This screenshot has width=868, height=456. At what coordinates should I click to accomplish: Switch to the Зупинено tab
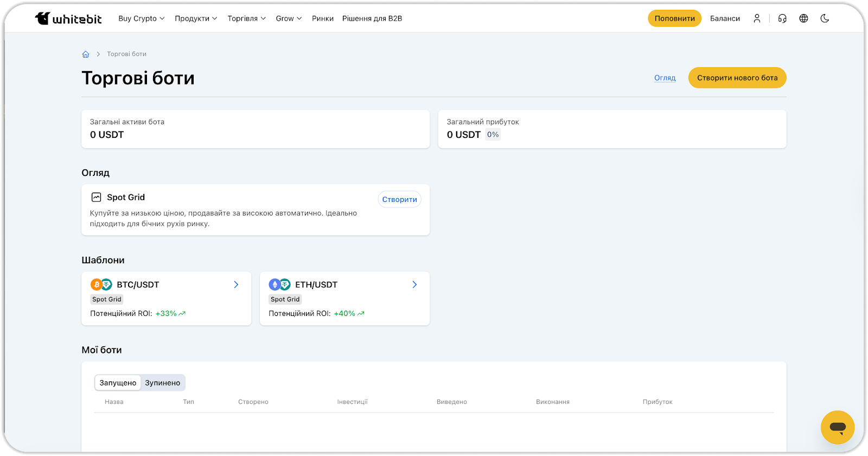162,383
